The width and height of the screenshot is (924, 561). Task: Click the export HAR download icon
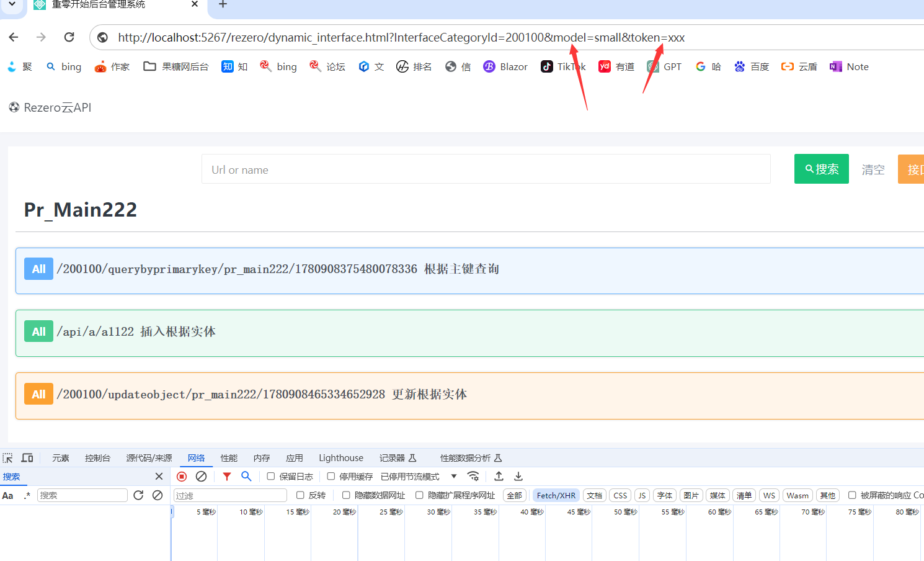tap(518, 477)
